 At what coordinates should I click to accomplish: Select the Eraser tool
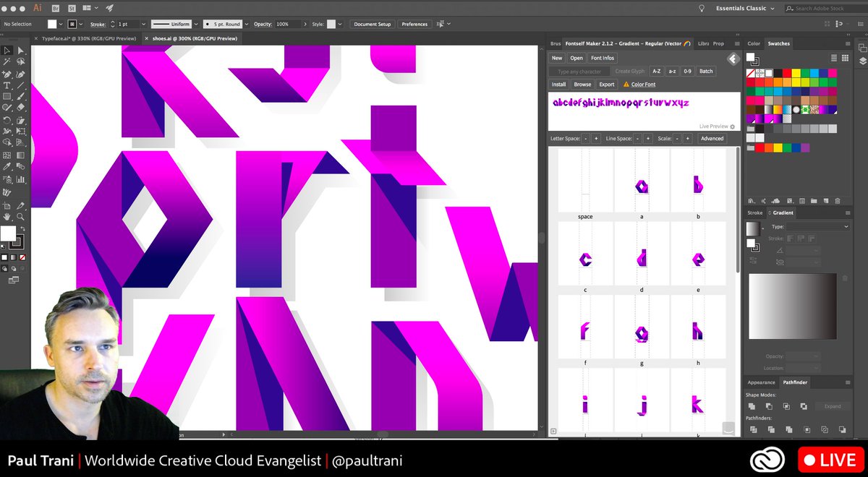click(x=20, y=108)
